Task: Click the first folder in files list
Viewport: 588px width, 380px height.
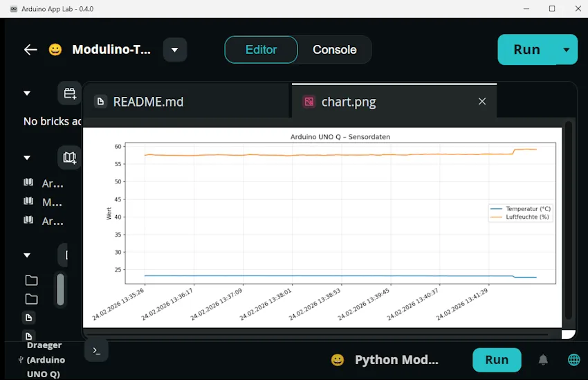Action: 31,280
